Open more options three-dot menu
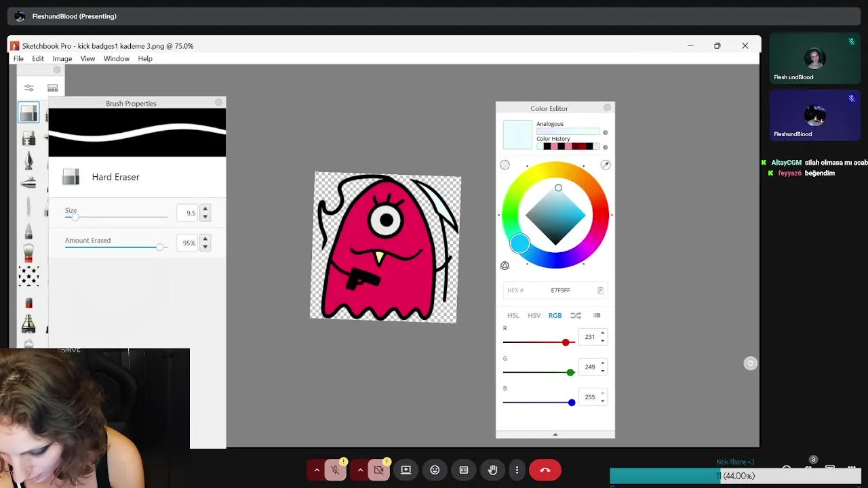The image size is (868, 488). [x=517, y=470]
